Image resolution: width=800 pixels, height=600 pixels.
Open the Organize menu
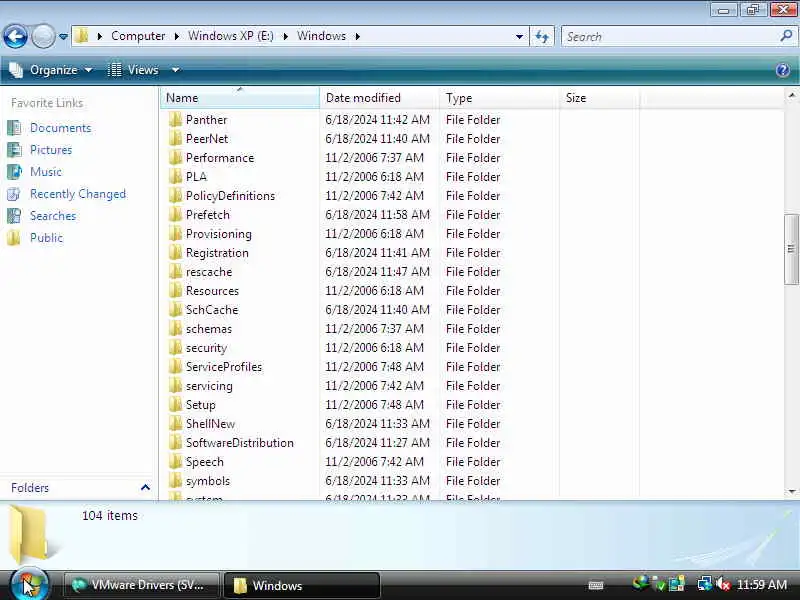(x=51, y=70)
